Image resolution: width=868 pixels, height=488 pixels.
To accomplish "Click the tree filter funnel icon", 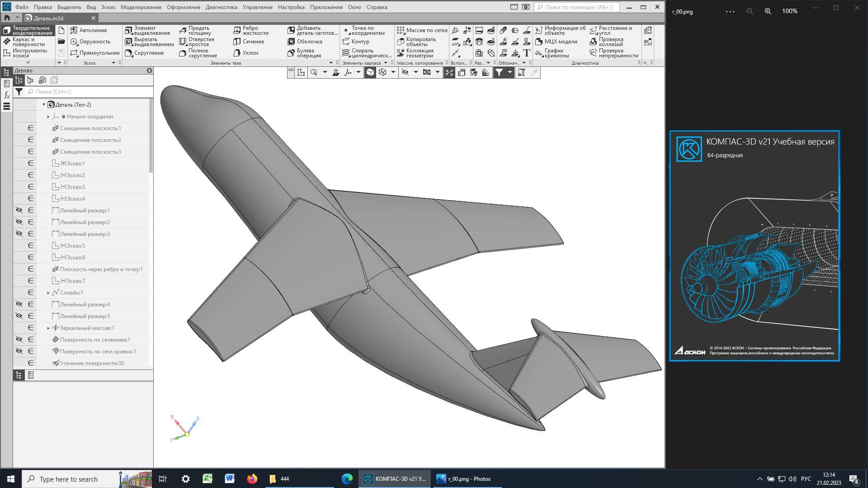I will click(x=19, y=92).
